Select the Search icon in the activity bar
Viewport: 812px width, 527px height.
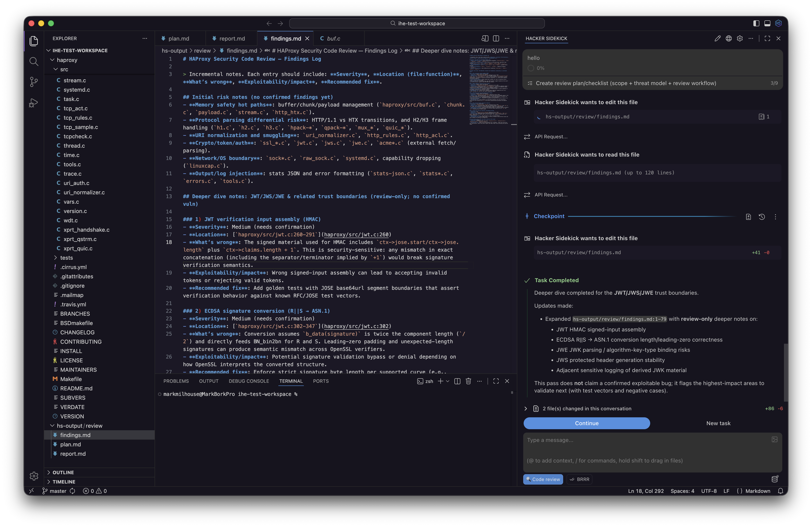tap(34, 61)
